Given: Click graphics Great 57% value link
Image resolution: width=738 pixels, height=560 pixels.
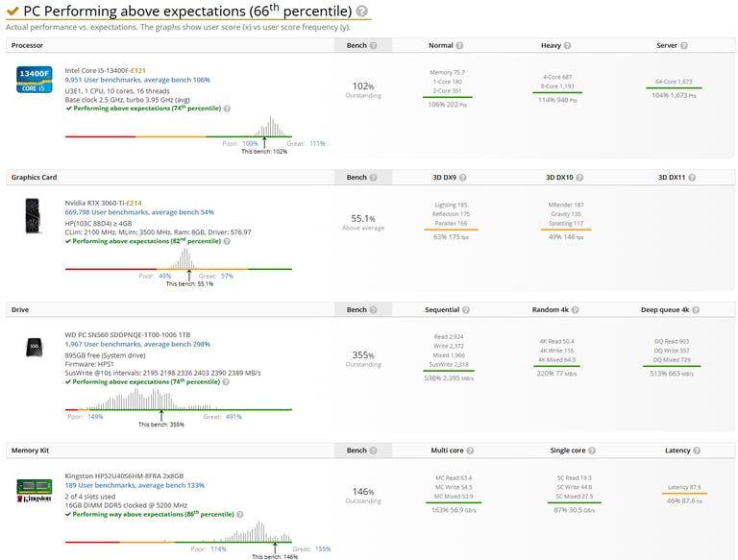Looking at the screenshot, I should pos(227,276).
